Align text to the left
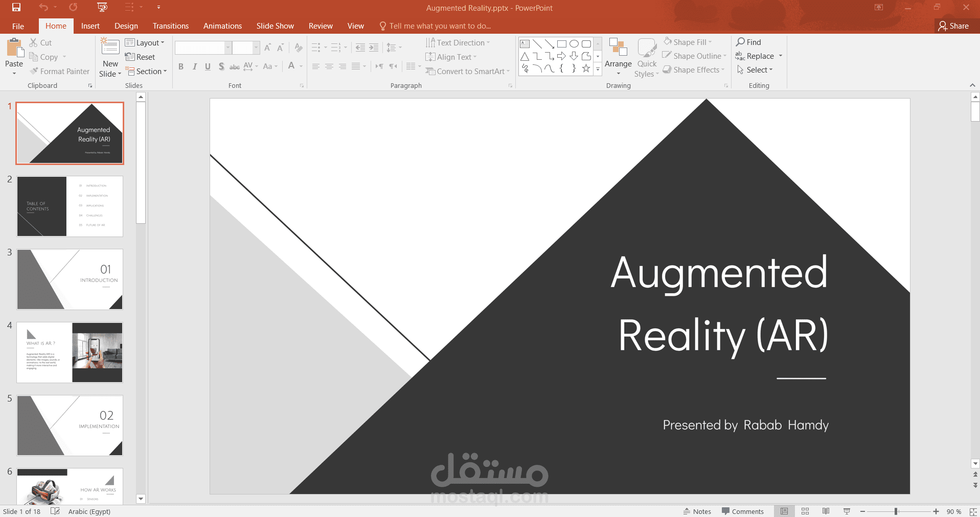The height and width of the screenshot is (517, 980). pyautogui.click(x=316, y=66)
